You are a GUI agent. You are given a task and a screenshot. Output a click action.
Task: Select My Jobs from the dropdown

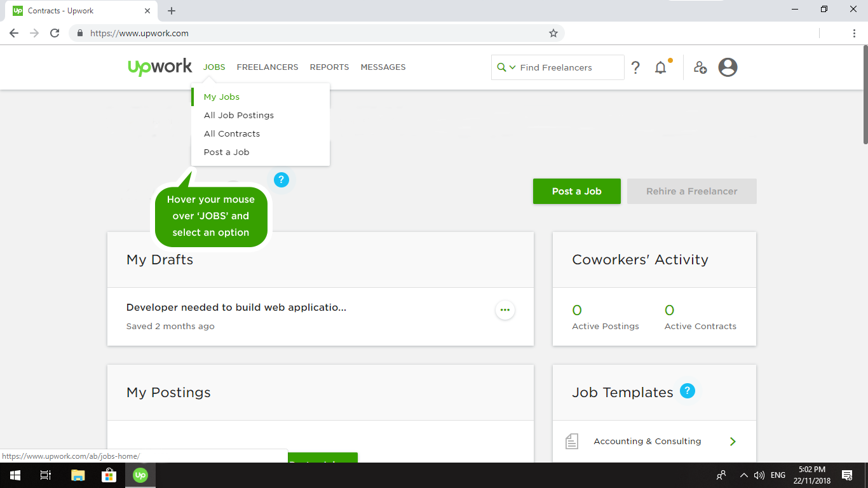[x=222, y=97]
